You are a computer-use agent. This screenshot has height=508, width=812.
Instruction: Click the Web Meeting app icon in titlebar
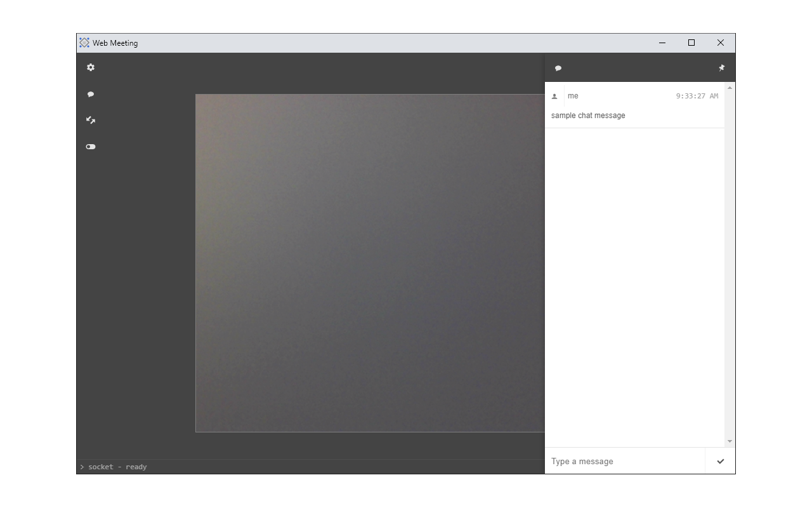tap(84, 43)
